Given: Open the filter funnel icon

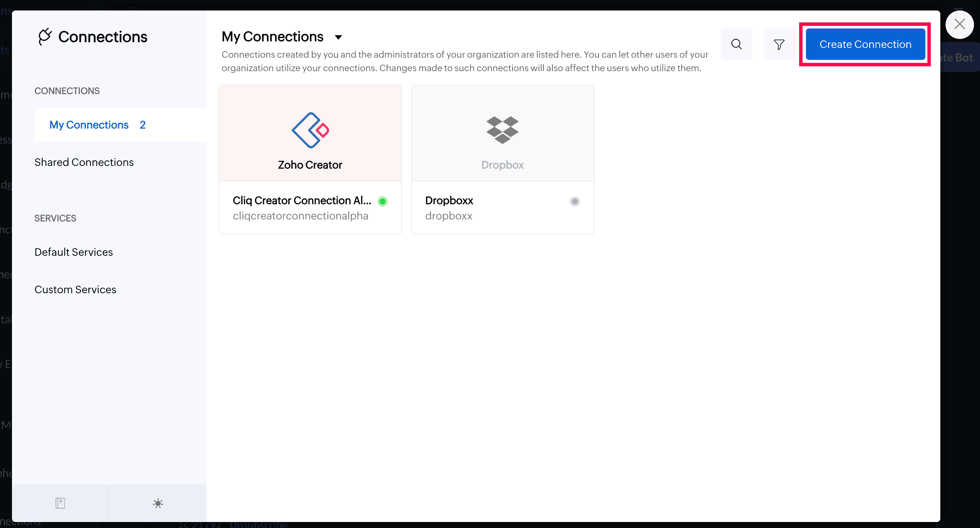Looking at the screenshot, I should tap(779, 44).
